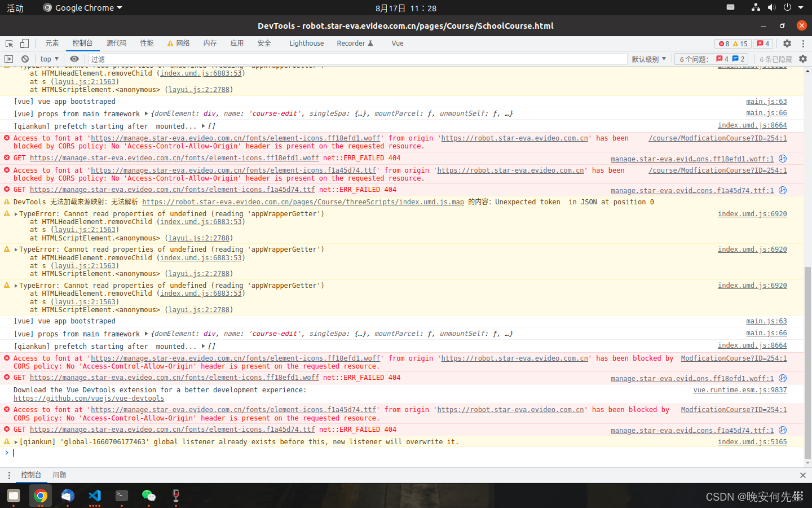Select the Recorder tab
This screenshot has height=508, width=812.
[355, 43]
